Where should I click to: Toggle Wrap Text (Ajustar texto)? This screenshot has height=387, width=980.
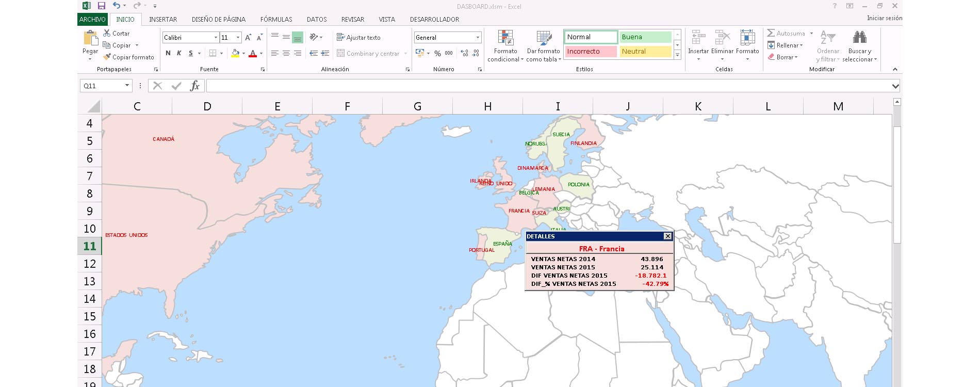click(x=358, y=38)
